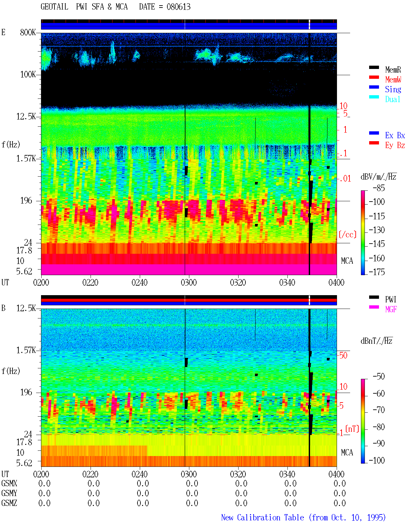Click the "MCA" label beside the E panel
The height and width of the screenshot is (523, 420).
(x=347, y=261)
